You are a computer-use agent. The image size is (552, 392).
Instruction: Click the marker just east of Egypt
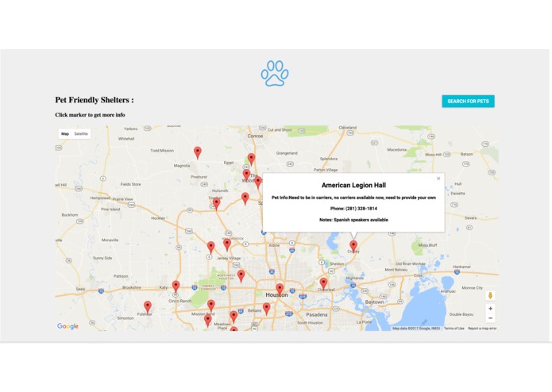coord(251,159)
